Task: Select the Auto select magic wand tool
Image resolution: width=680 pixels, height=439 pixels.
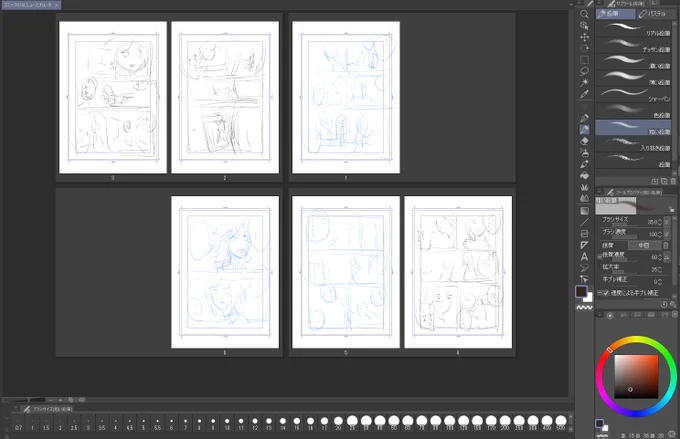Action: pyautogui.click(x=584, y=82)
